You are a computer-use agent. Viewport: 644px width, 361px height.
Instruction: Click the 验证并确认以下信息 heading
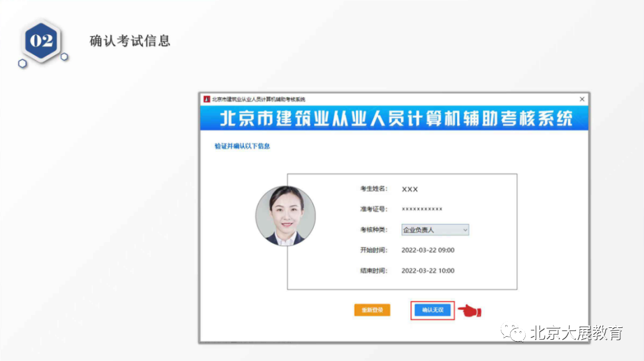point(242,147)
